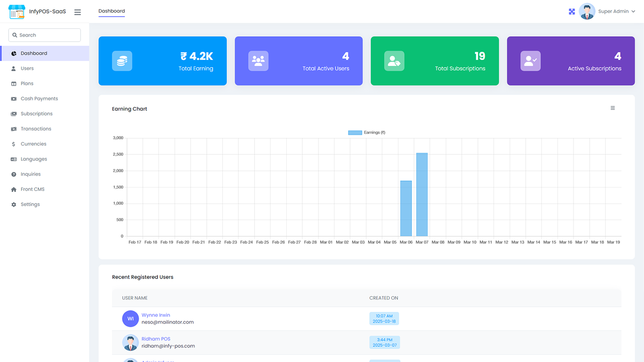Open Settings from the sidebar
The height and width of the screenshot is (362, 644).
(x=30, y=204)
